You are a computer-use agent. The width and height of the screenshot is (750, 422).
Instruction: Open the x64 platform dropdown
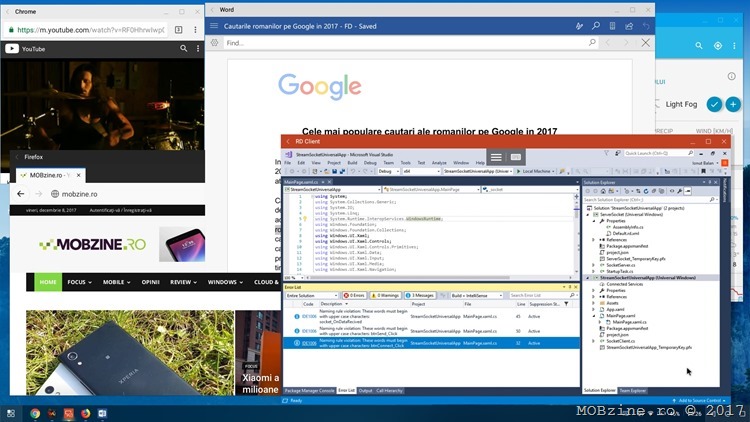[x=421, y=171]
